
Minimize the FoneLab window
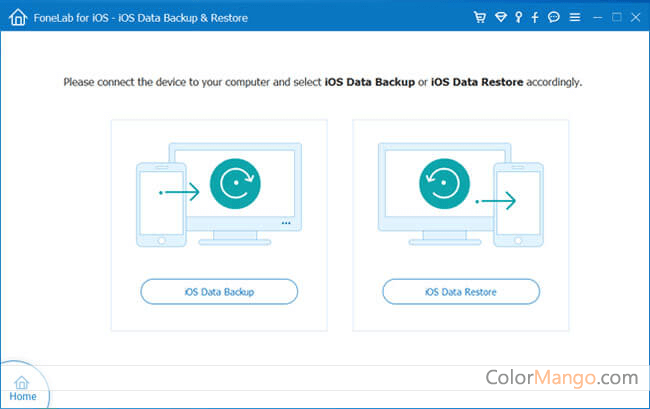(597, 17)
